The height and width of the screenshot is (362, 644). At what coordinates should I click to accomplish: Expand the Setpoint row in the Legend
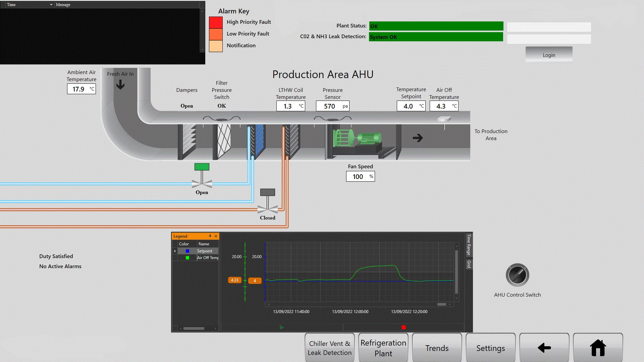175,251
